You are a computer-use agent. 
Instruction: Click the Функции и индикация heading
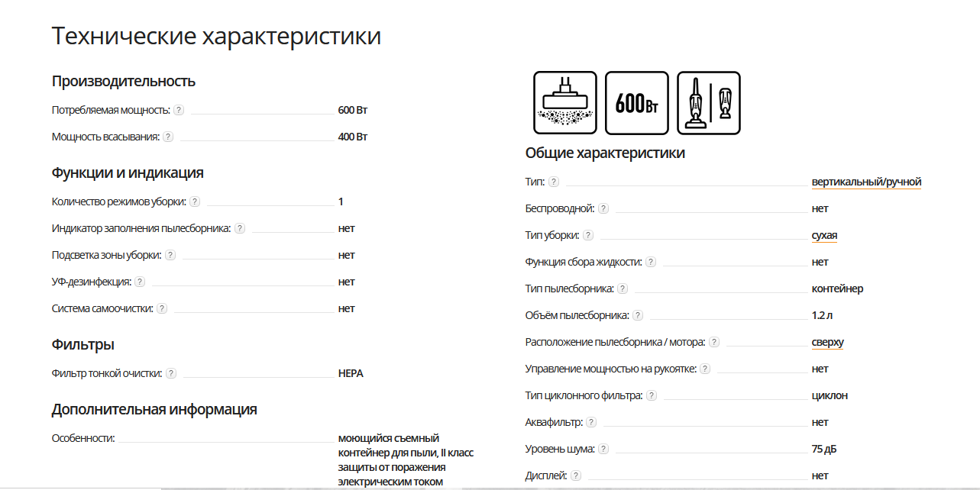128,172
